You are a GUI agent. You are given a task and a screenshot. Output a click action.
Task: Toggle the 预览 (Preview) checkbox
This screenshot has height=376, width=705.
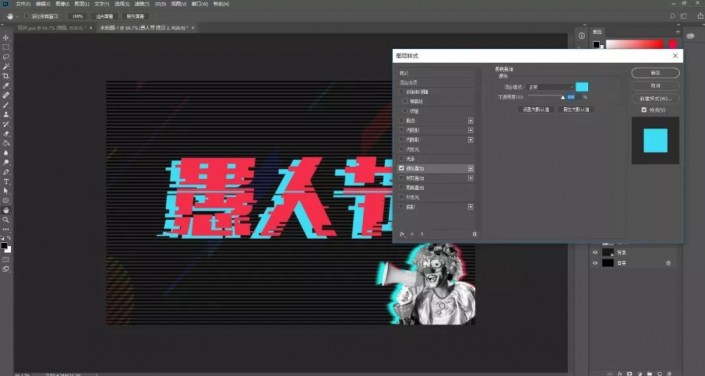point(644,110)
